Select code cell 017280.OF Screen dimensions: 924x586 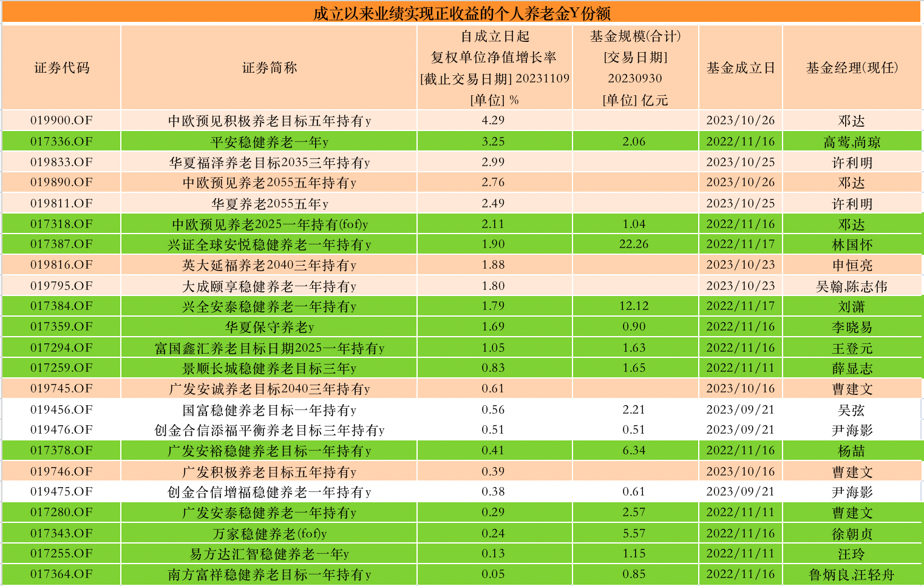coord(61,512)
